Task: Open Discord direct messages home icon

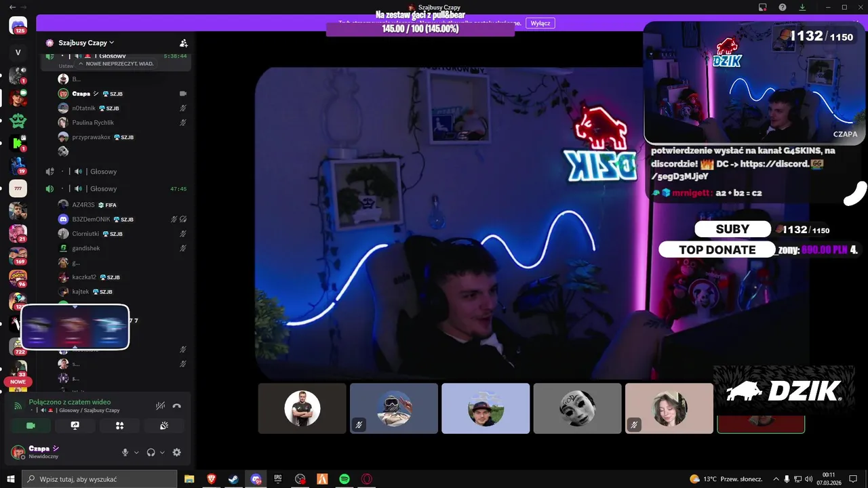Action: [18, 26]
